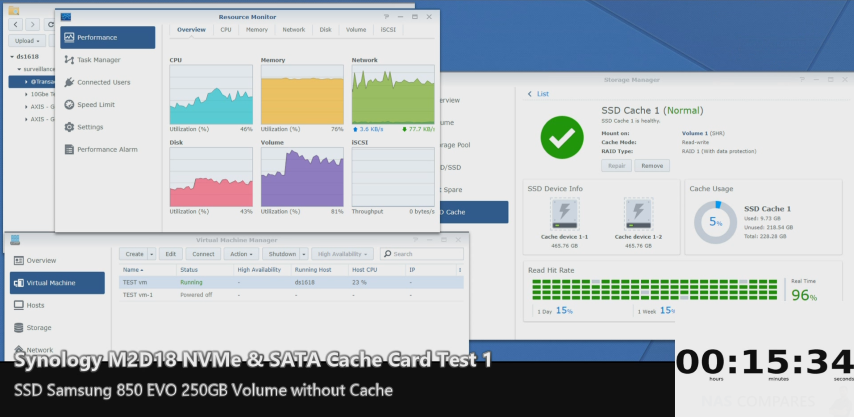Collapse the ds1618 tree node
Viewport: 854px width, 417px height.
pyautogui.click(x=12, y=56)
